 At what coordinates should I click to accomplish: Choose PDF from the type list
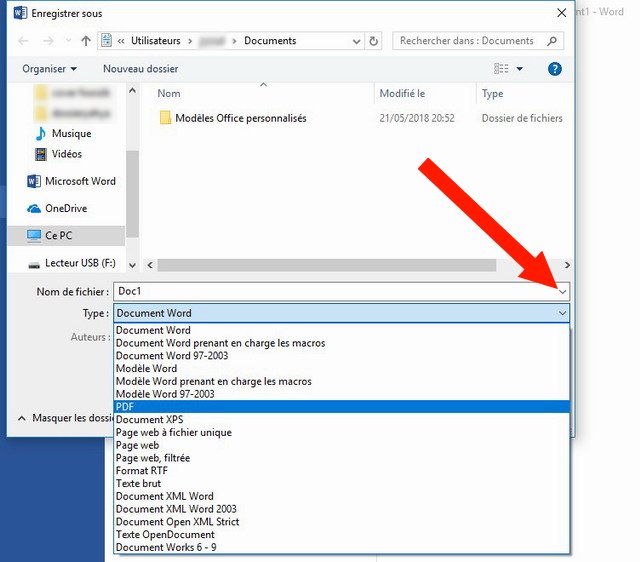[x=125, y=407]
